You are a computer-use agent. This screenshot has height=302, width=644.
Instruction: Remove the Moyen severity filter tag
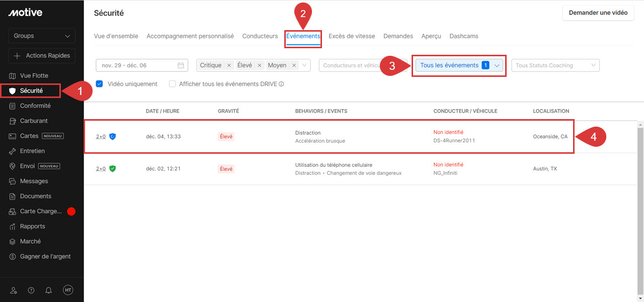[x=294, y=65]
